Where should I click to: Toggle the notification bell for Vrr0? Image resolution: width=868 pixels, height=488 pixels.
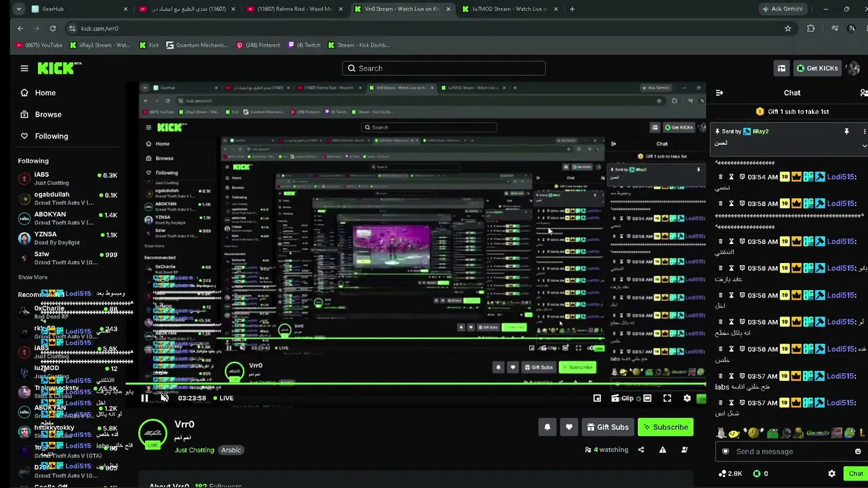tap(547, 427)
